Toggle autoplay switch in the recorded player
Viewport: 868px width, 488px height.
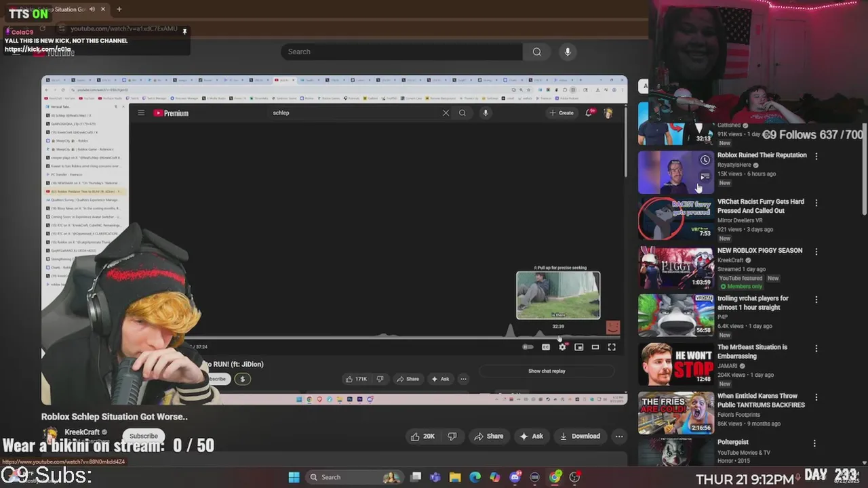[528, 347]
